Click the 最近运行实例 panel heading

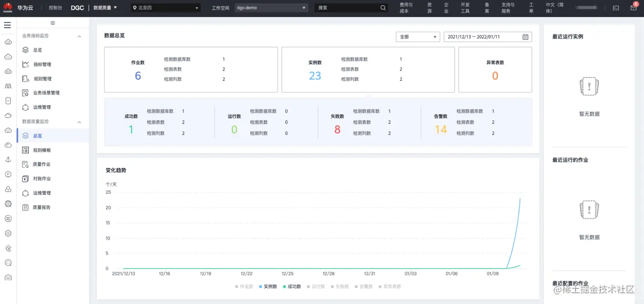[x=567, y=37]
